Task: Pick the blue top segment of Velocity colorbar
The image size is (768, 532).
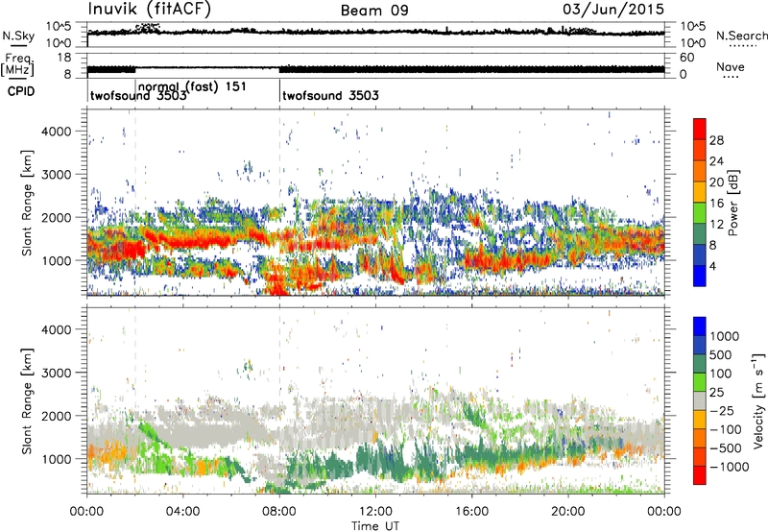Action: coord(700,326)
